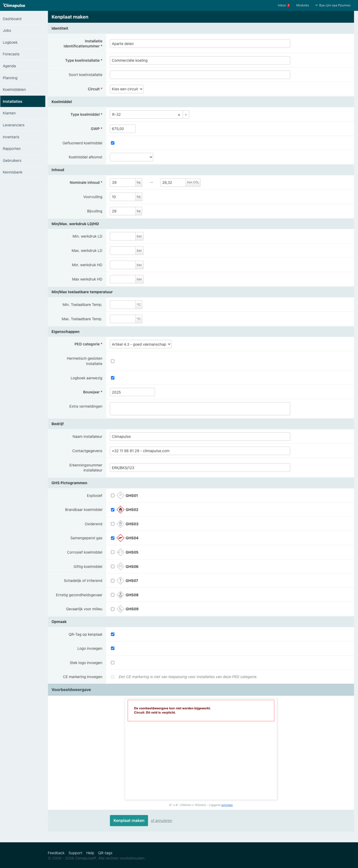Open Dashboard in sidebar
Viewport: 358px width, 868px height.
click(22, 19)
